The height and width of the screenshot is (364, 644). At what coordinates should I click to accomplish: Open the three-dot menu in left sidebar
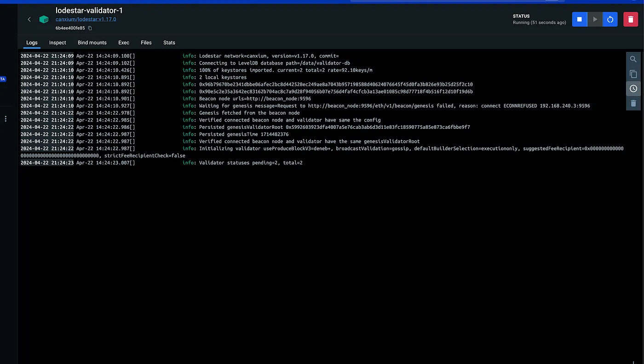[x=6, y=119]
